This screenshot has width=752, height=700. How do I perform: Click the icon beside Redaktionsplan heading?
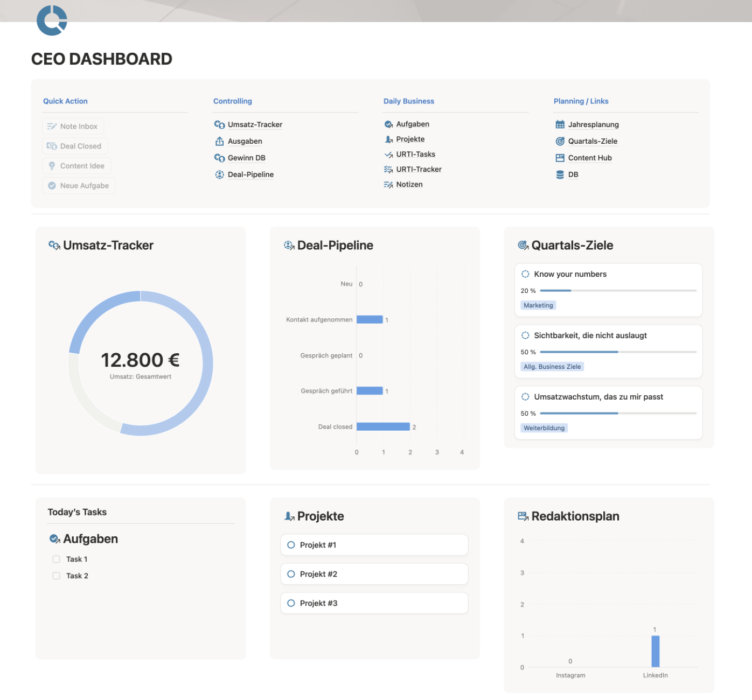pos(523,516)
